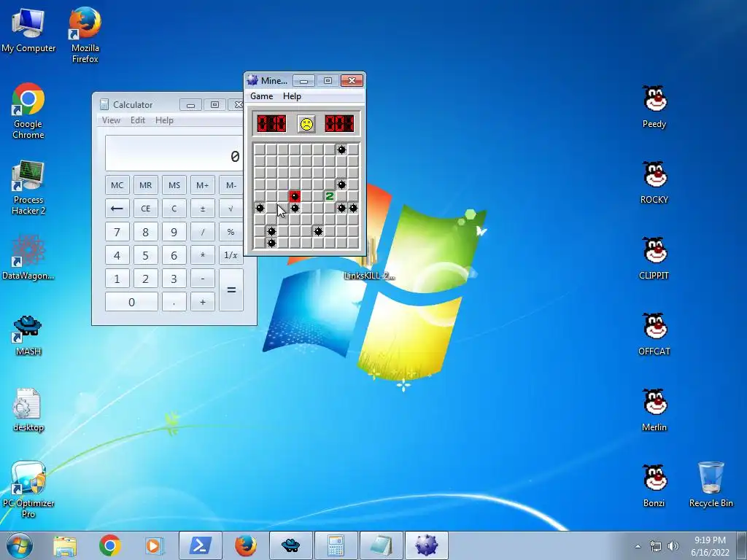Viewport: 747px width, 560px height.
Task: Click the volume speaker tray icon
Action: click(673, 546)
